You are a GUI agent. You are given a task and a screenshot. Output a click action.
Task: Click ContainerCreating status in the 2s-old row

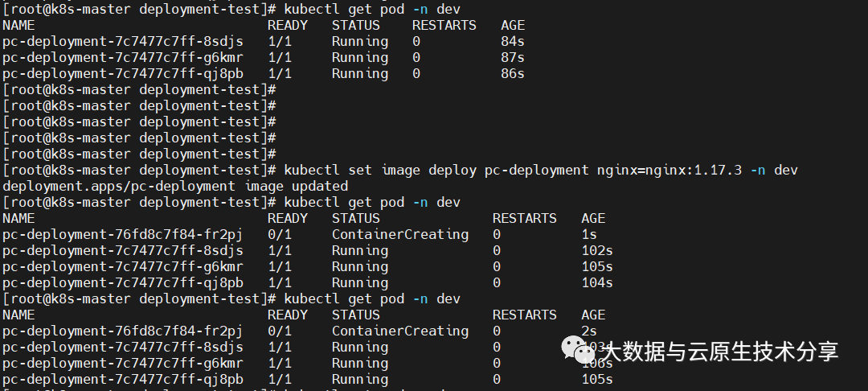[x=399, y=331]
